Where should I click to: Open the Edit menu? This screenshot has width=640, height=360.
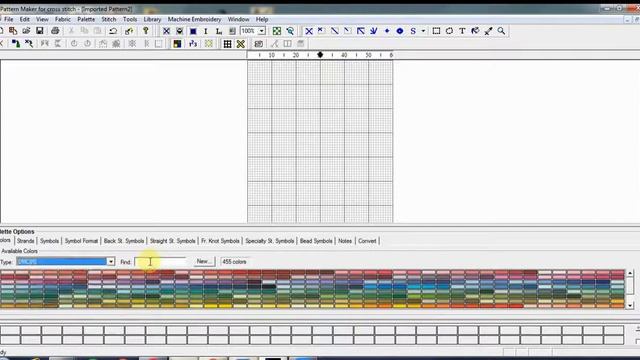pyautogui.click(x=24, y=19)
